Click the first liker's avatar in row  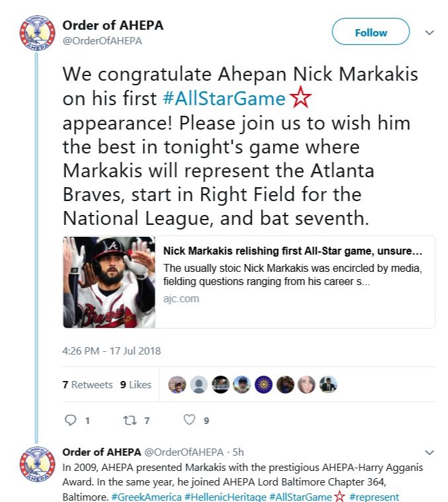click(x=177, y=384)
